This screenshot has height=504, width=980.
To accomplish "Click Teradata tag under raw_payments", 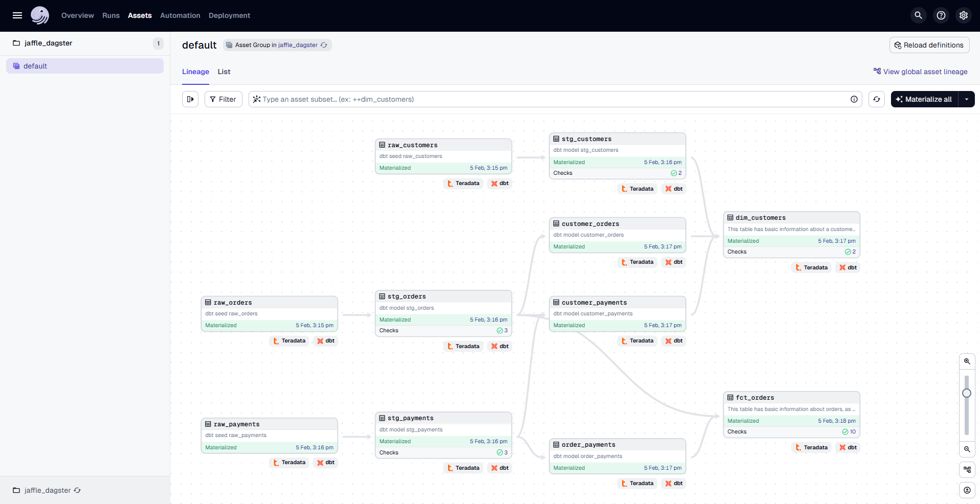I will (289, 463).
